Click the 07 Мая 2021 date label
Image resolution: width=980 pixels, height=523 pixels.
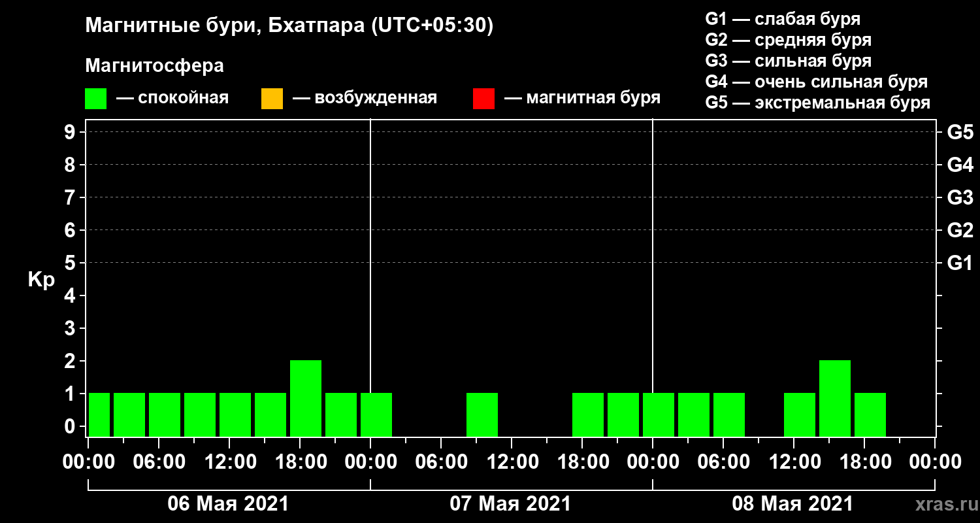(510, 504)
